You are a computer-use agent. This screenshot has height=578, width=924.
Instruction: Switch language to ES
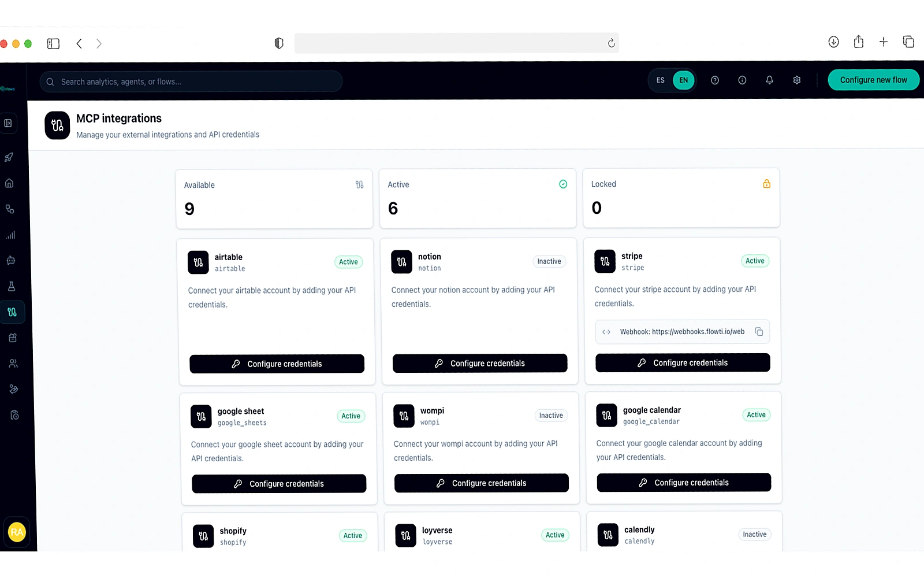661,80
